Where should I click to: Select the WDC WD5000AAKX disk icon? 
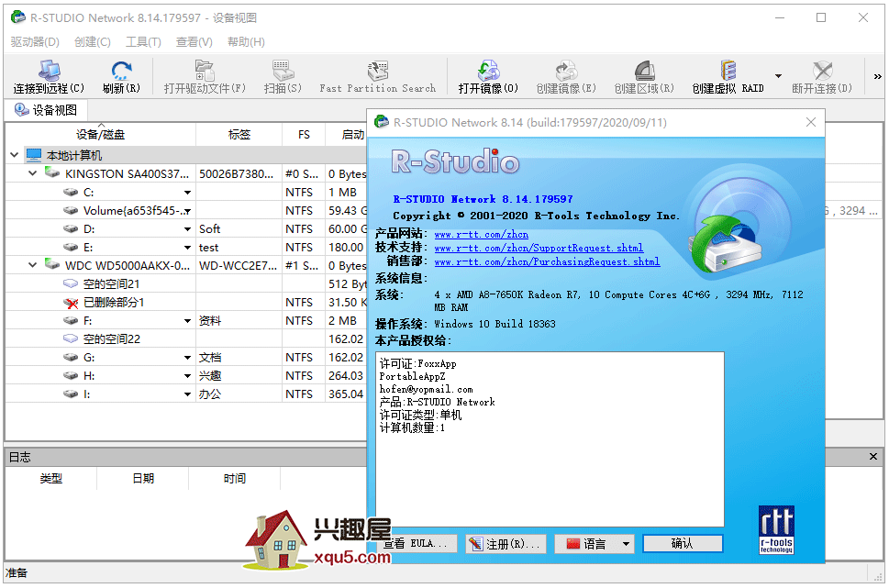52,264
